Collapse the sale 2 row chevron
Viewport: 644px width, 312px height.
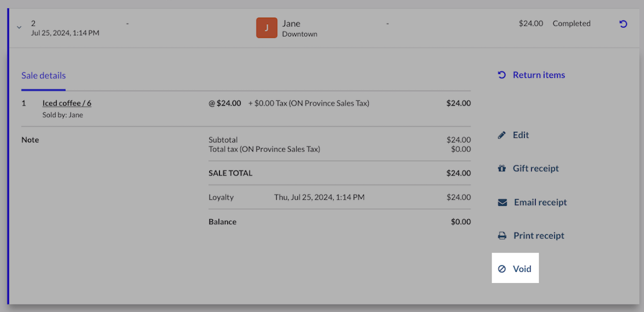pyautogui.click(x=19, y=27)
